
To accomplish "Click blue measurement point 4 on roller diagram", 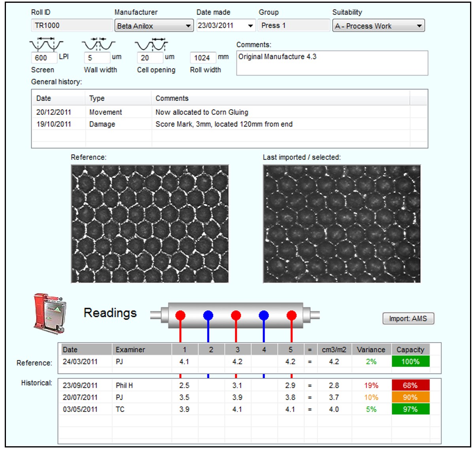I will click(x=264, y=315).
